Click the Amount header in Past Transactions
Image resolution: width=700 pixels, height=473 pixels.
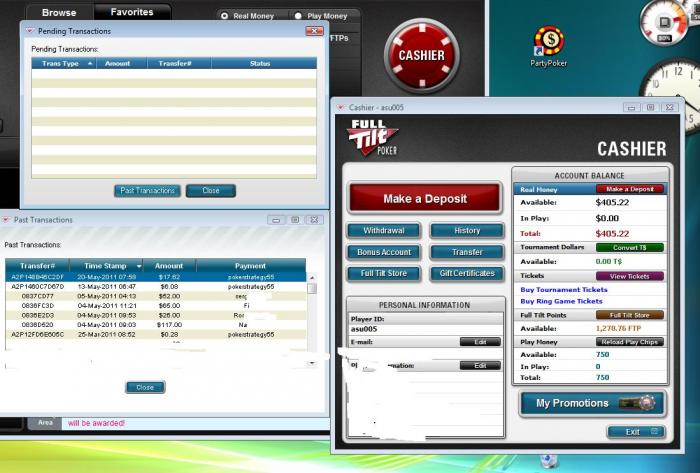point(169,266)
